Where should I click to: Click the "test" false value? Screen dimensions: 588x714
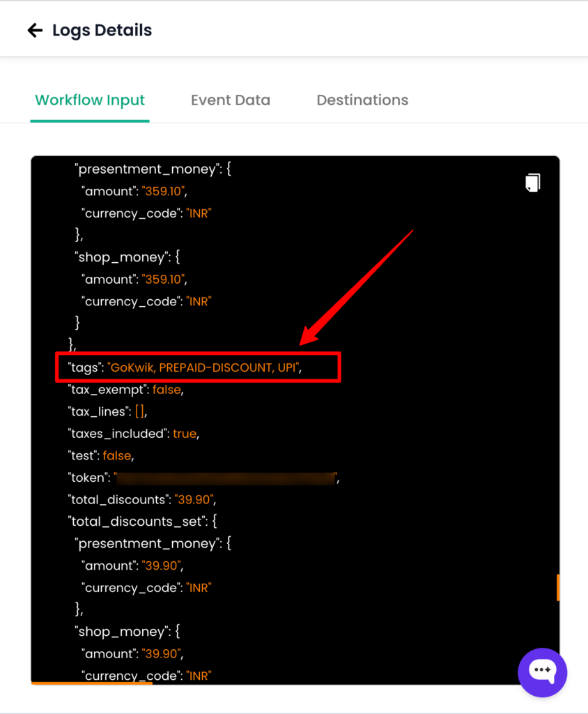pos(117,455)
